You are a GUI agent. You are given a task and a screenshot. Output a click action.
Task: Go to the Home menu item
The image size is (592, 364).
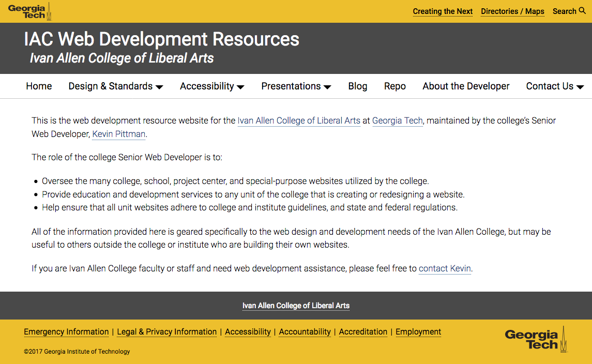click(x=39, y=86)
